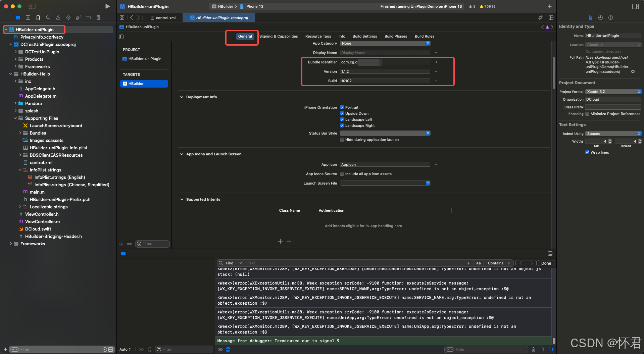
Task: Hide the debug area toggle icon
Action: 550,253
